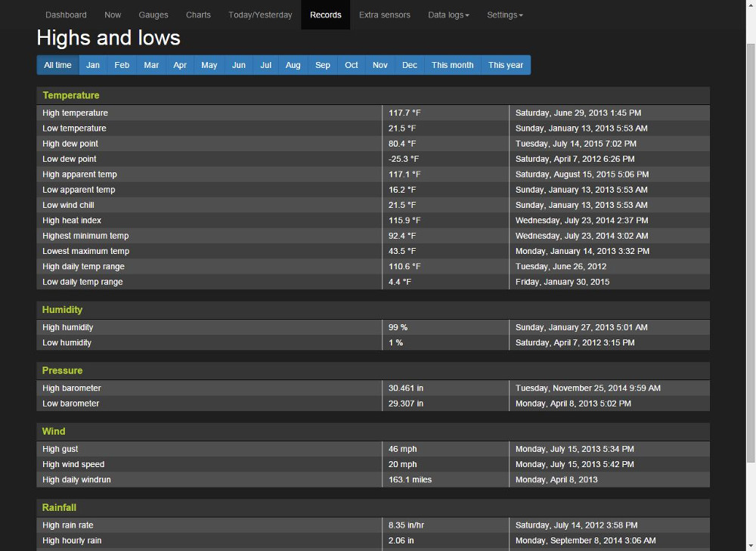Click the Low temperature row label
The height and width of the screenshot is (551, 756).
74,128
